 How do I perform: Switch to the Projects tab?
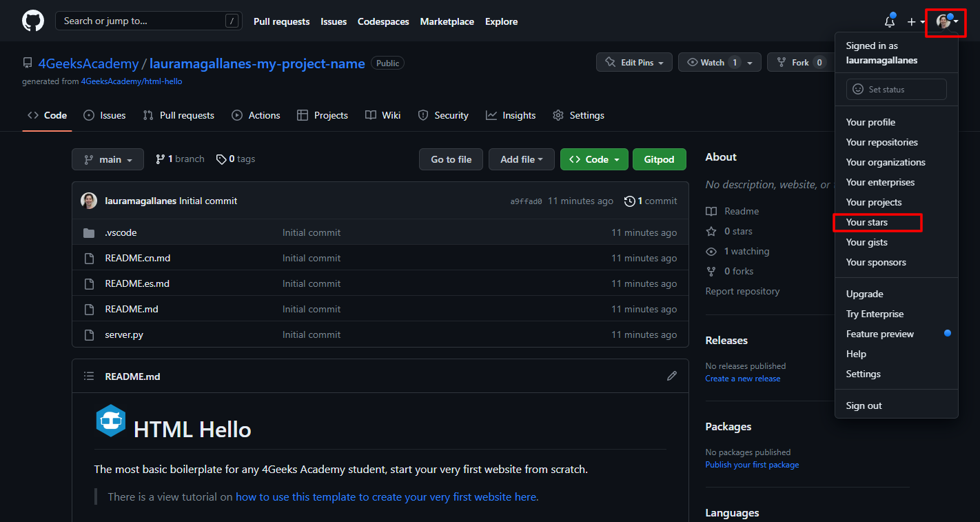click(322, 115)
